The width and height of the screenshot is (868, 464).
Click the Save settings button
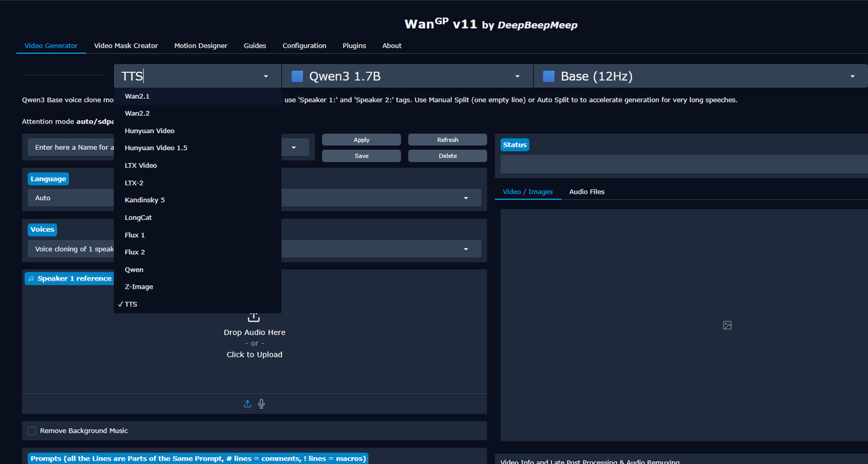pos(362,156)
